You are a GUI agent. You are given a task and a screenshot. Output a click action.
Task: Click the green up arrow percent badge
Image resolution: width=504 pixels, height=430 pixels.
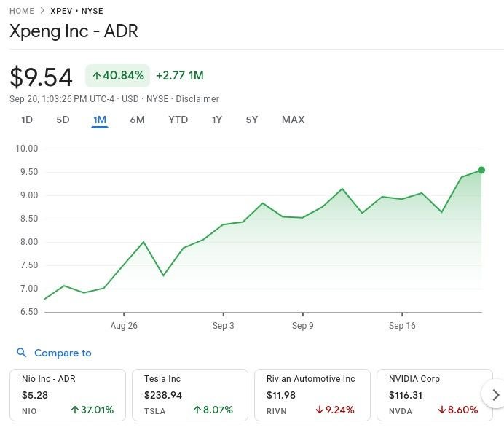118,76
